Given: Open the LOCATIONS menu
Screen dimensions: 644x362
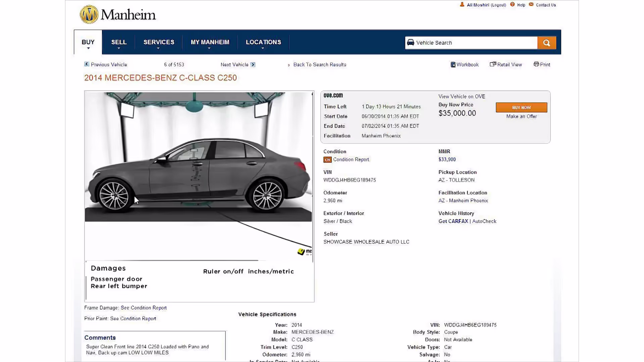Looking at the screenshot, I should point(263,42).
